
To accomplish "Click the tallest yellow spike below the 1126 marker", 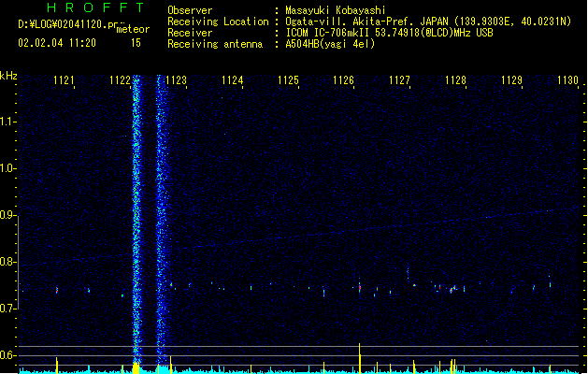I will (360, 358).
